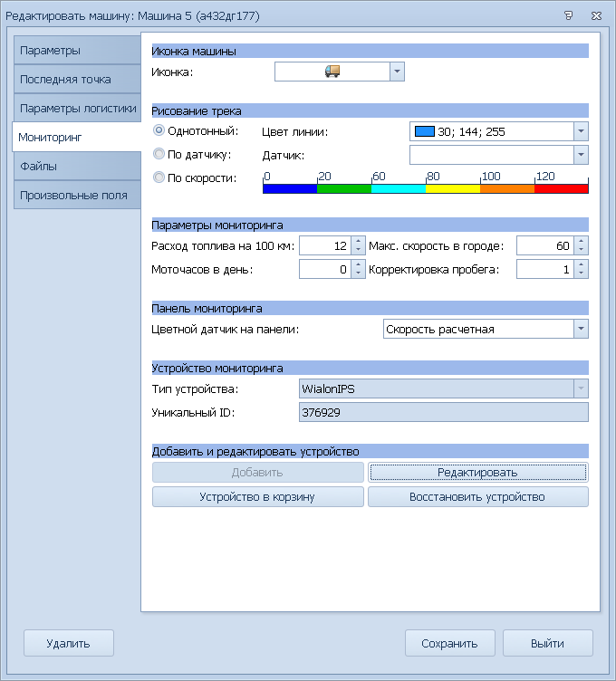Select the Однотонный radio button

[159, 130]
